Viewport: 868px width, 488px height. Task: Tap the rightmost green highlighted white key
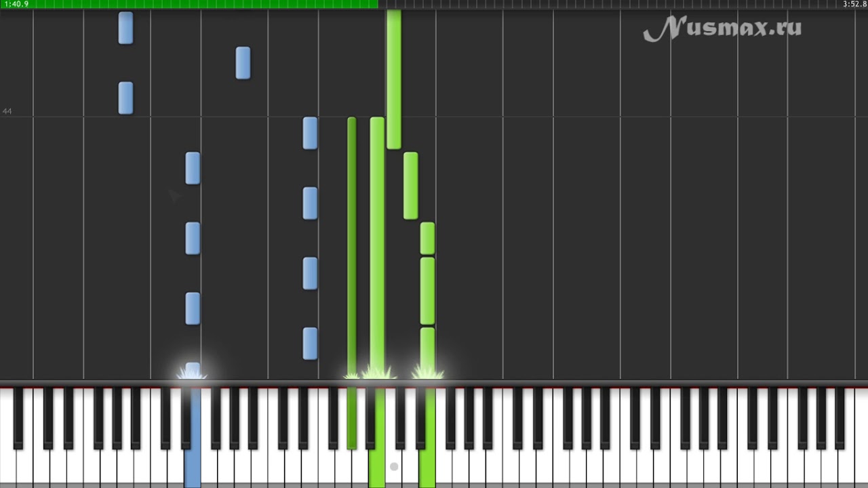coord(427,468)
